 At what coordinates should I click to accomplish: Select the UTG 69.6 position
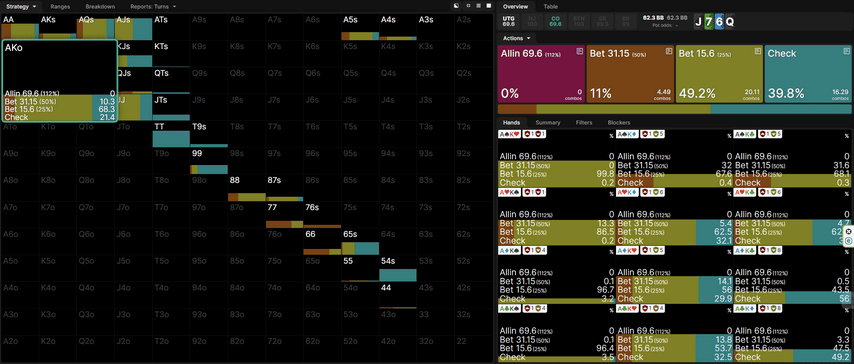point(509,21)
